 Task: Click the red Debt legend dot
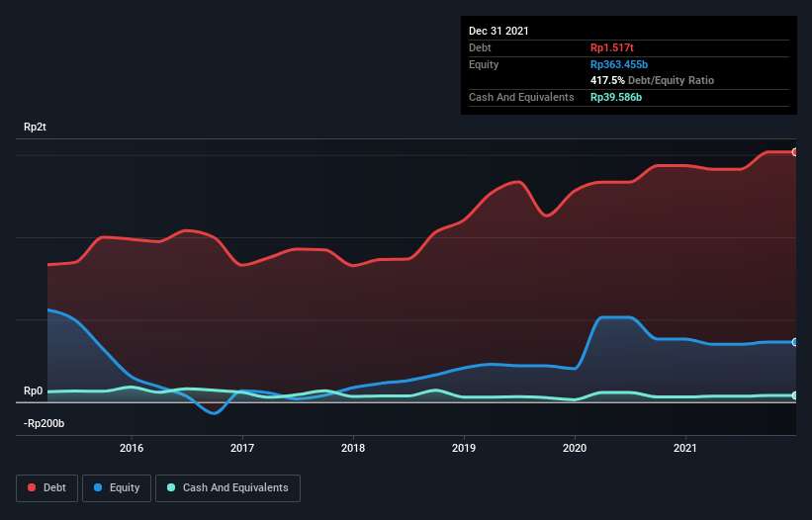pyautogui.click(x=32, y=487)
